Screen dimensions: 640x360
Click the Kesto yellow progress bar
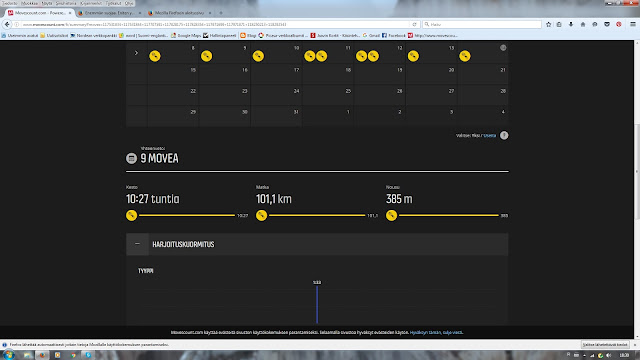coord(187,215)
